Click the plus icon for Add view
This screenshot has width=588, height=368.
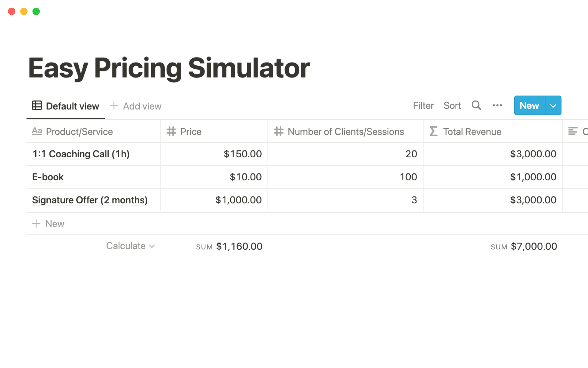[x=114, y=105]
